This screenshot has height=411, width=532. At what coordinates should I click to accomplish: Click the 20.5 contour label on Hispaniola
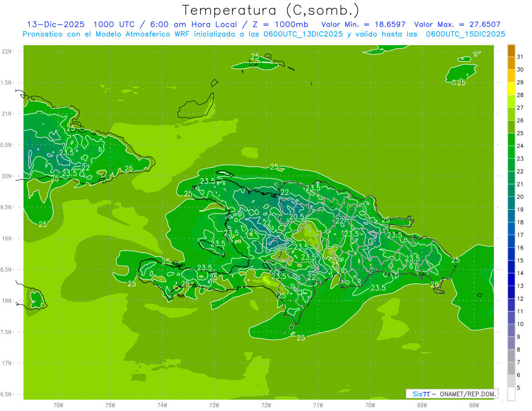pyautogui.click(x=296, y=217)
